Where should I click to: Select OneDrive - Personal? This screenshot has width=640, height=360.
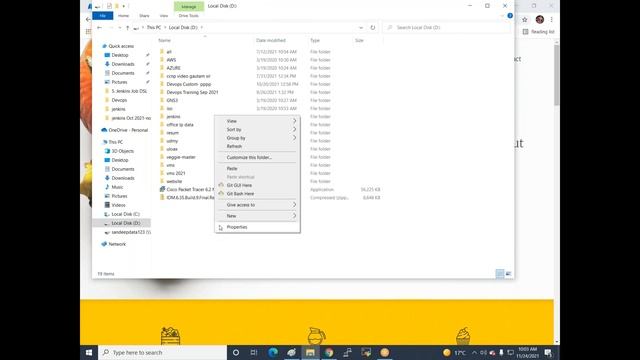click(x=128, y=130)
